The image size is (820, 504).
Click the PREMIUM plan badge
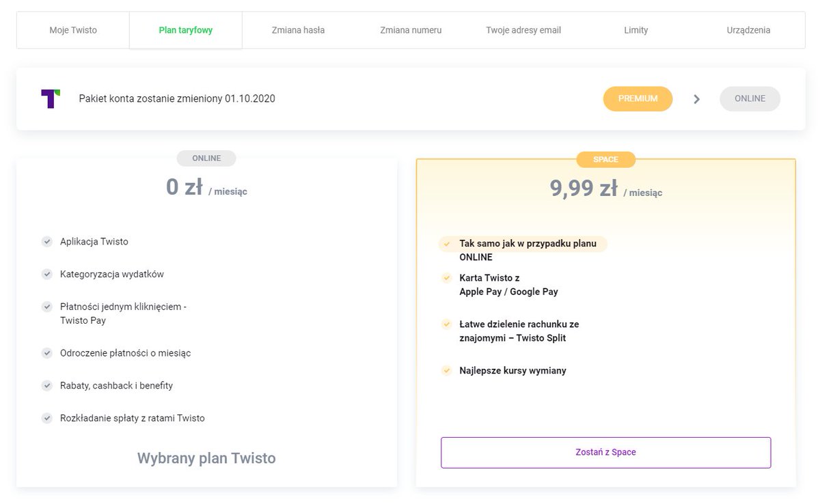coord(638,98)
